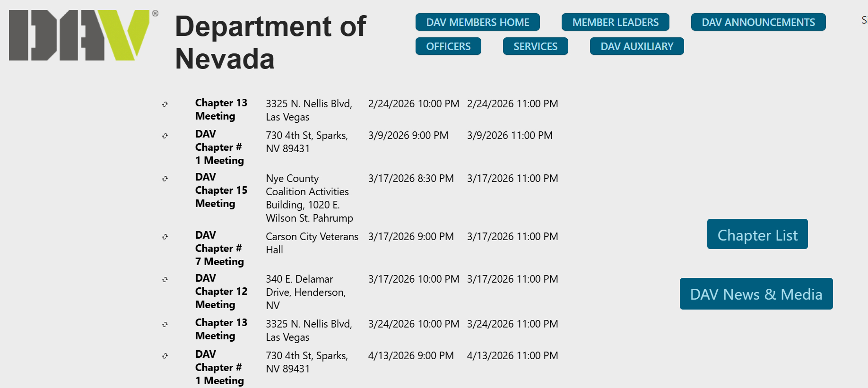The image size is (868, 388).
Task: Open DAV Announcements
Action: [758, 22]
